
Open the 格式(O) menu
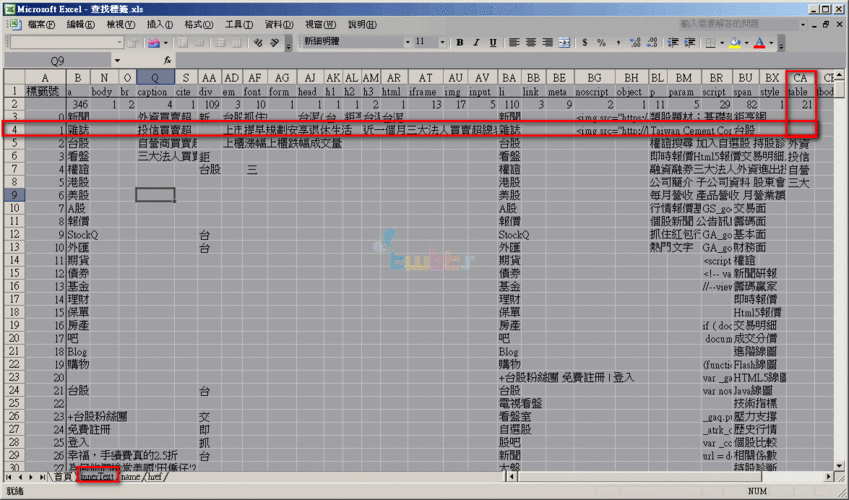pos(199,24)
